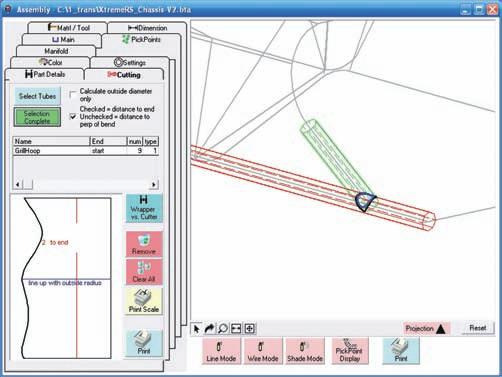Open the Color tab
This screenshot has width=502, height=377.
coord(50,62)
